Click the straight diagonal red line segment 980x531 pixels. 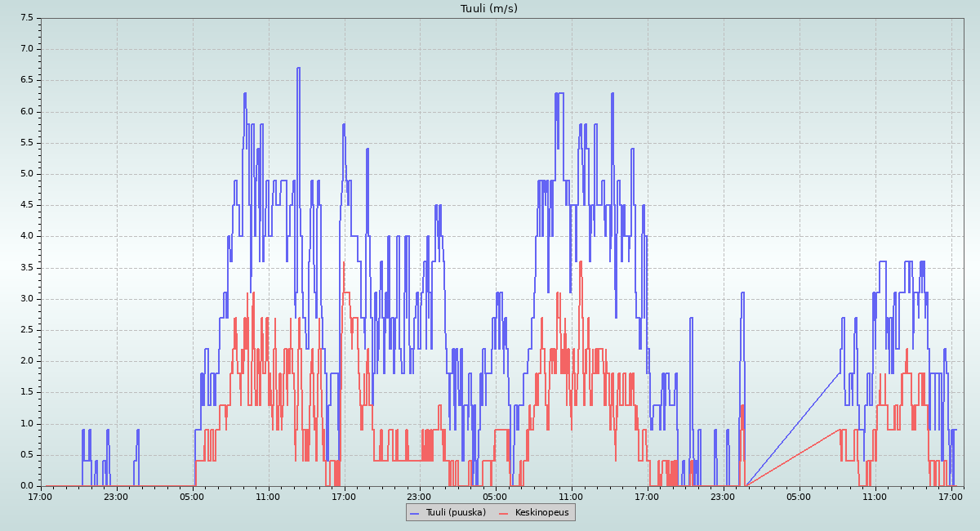coord(792,457)
